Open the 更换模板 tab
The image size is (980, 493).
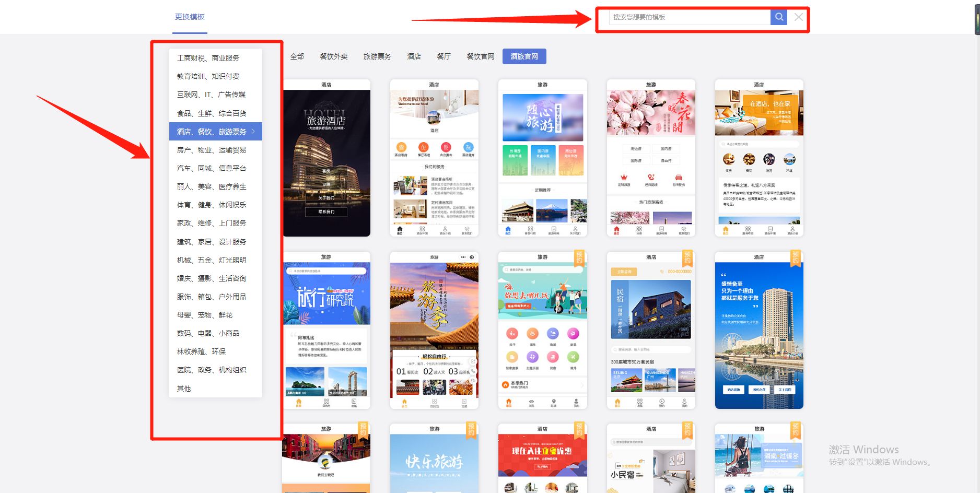189,17
